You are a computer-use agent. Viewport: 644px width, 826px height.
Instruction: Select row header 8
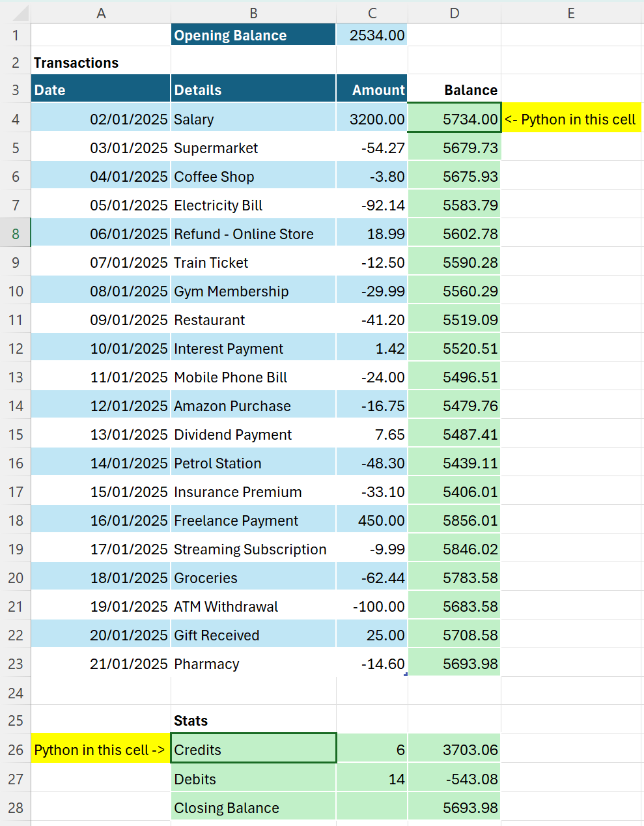point(16,234)
